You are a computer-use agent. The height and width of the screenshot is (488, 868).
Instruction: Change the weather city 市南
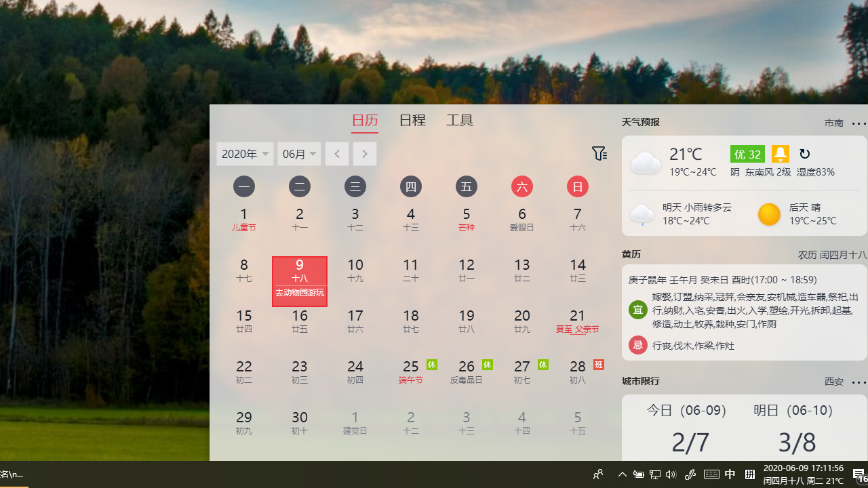point(833,123)
